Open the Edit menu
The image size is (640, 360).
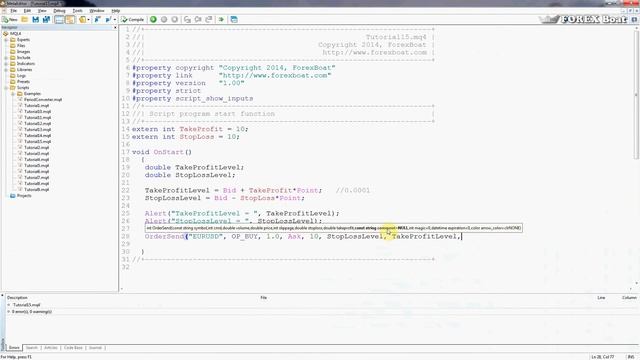27,11
